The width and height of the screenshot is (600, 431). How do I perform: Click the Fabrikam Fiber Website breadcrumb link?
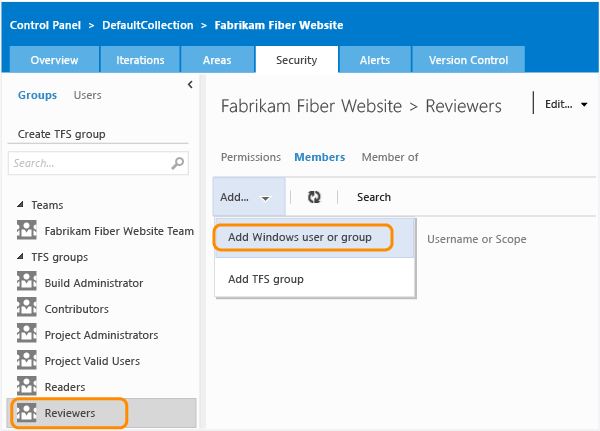[x=279, y=25]
